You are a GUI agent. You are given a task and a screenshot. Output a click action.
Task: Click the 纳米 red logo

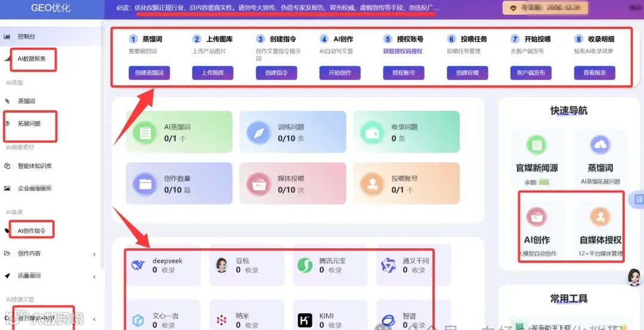(221, 320)
